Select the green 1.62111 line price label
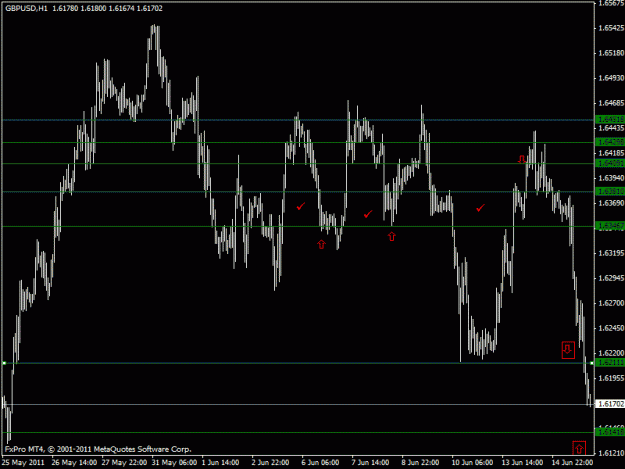Screen dimensions: 625x469 coord(610,363)
